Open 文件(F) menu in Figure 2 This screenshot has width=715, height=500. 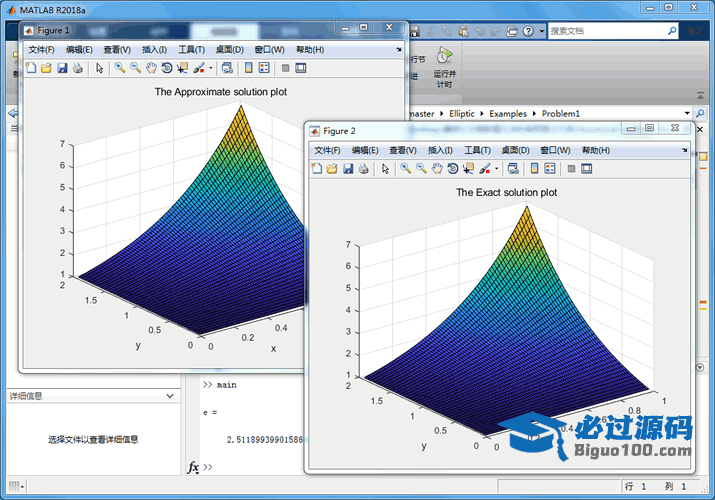click(x=327, y=150)
